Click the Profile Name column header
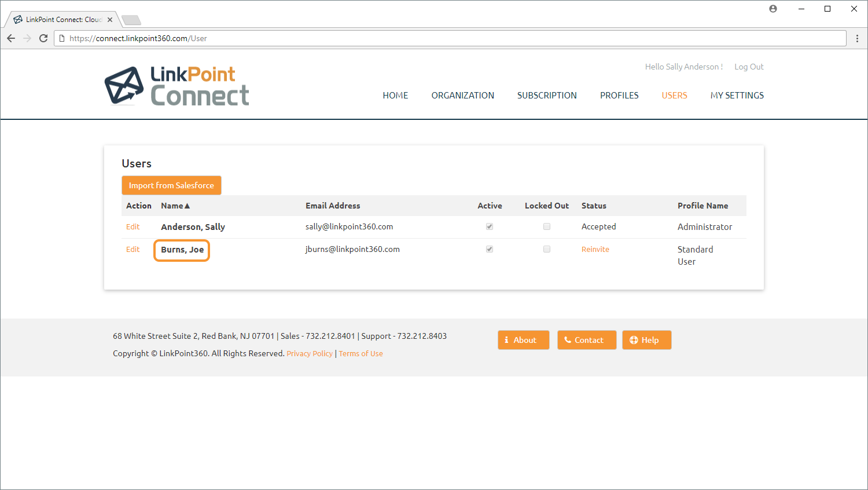This screenshot has height=490, width=868. click(703, 206)
